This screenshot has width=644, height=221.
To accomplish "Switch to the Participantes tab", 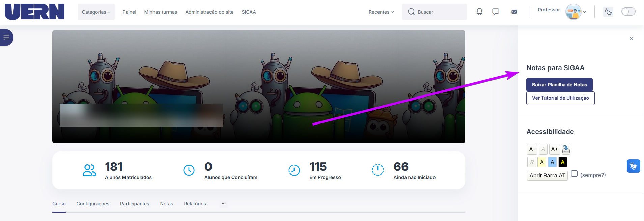I will click(135, 204).
